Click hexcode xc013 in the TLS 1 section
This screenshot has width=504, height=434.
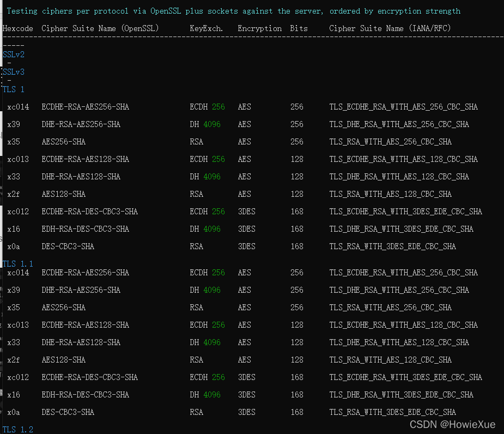click(18, 159)
